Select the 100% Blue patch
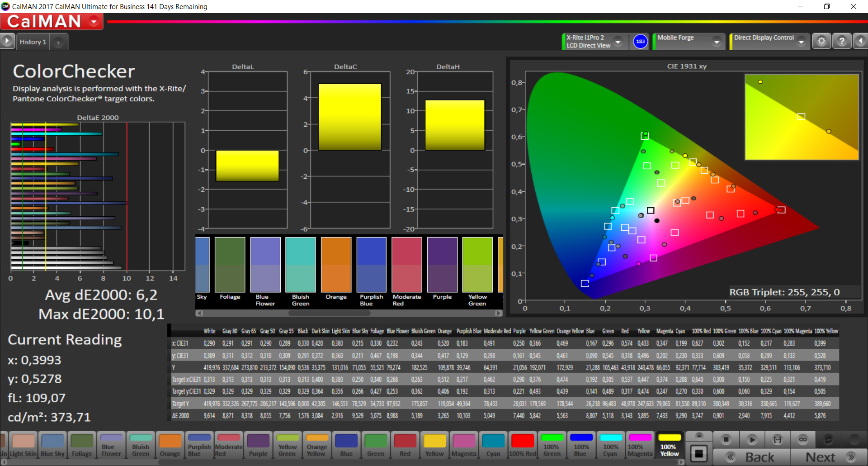Viewport: 868px width, 466px height. (581, 445)
